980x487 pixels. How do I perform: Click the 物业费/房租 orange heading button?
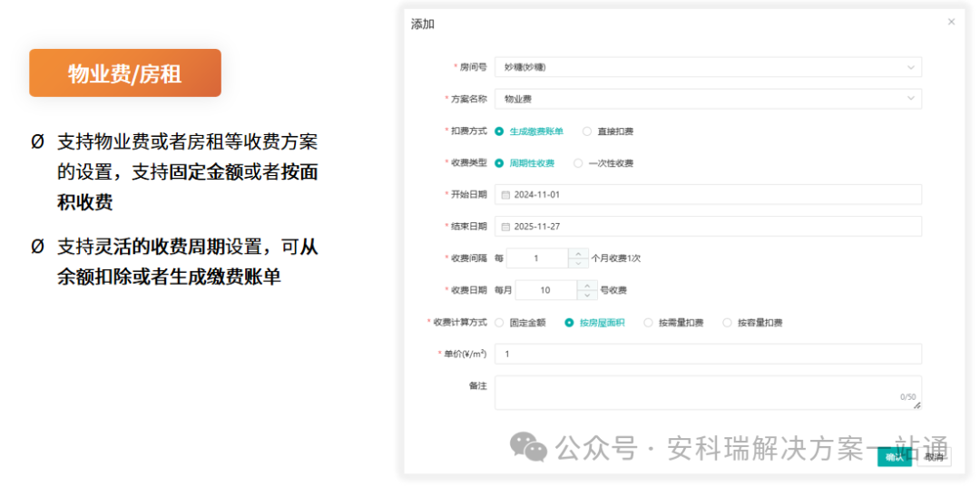(125, 73)
